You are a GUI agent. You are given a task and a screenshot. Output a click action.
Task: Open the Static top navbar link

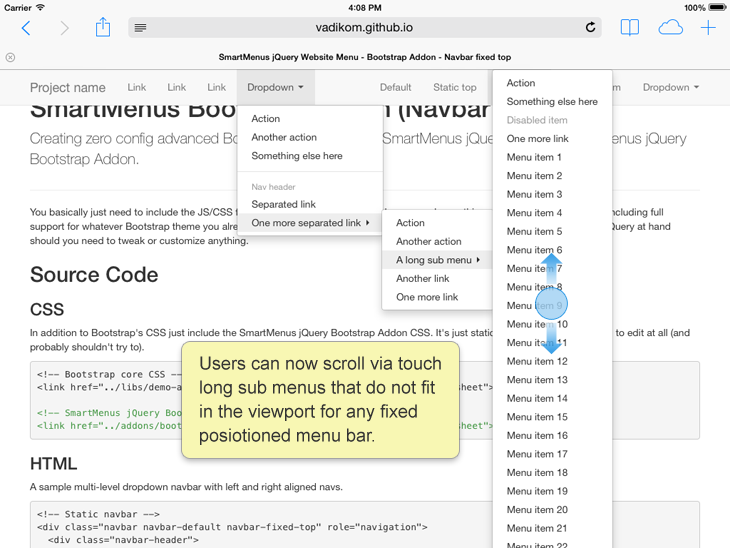coord(455,88)
